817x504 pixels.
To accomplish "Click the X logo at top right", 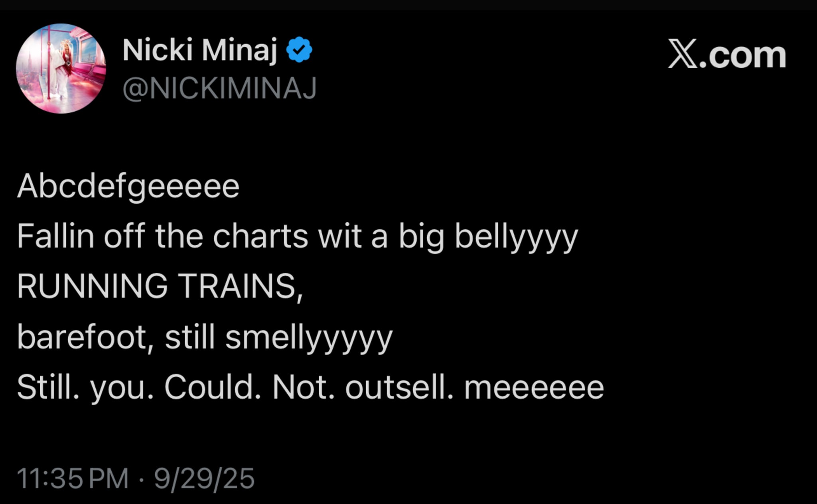I will click(x=683, y=54).
